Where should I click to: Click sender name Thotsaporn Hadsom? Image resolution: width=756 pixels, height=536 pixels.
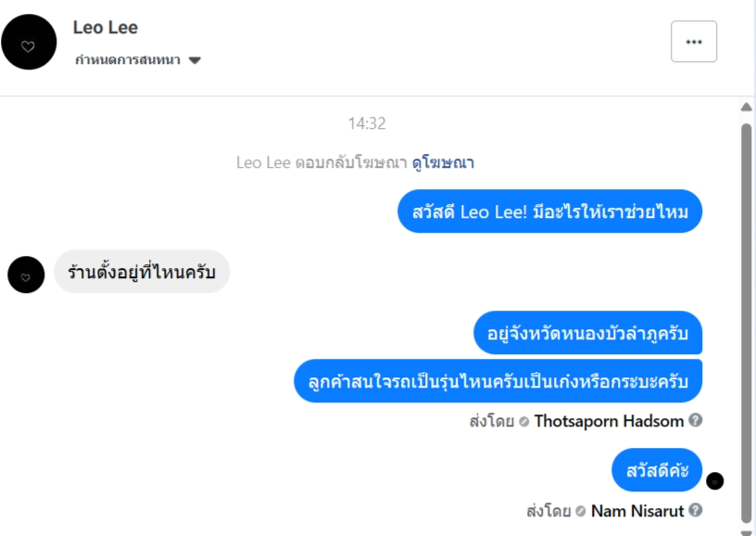[609, 421]
